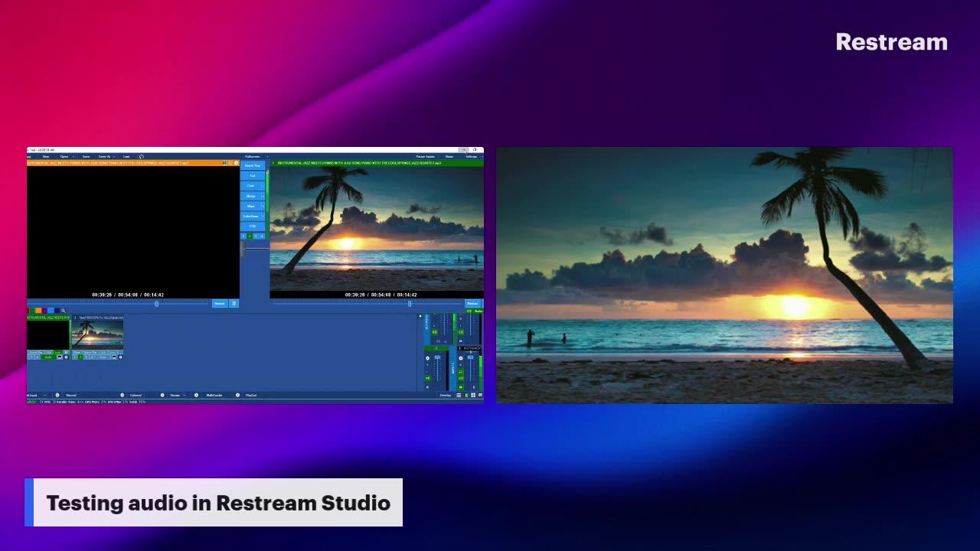This screenshot has height=551, width=980.
Task: Open input 1 thumbnail settings gear
Action: pyautogui.click(x=66, y=357)
